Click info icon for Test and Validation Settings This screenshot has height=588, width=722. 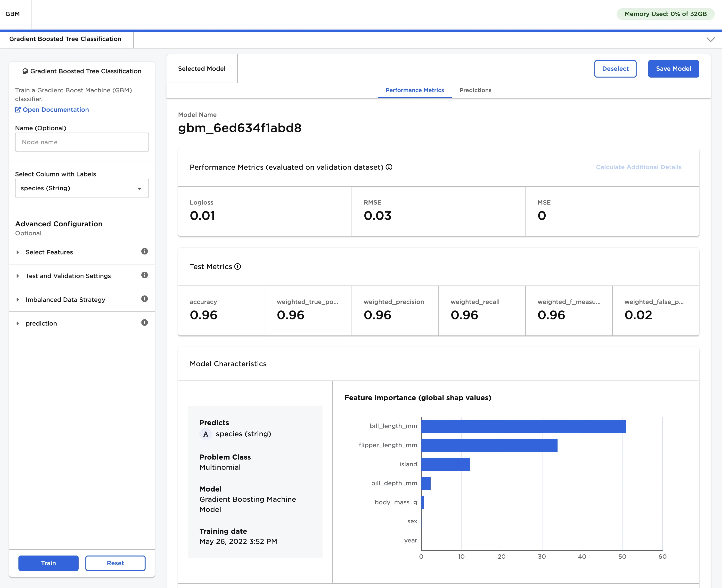pyautogui.click(x=144, y=275)
